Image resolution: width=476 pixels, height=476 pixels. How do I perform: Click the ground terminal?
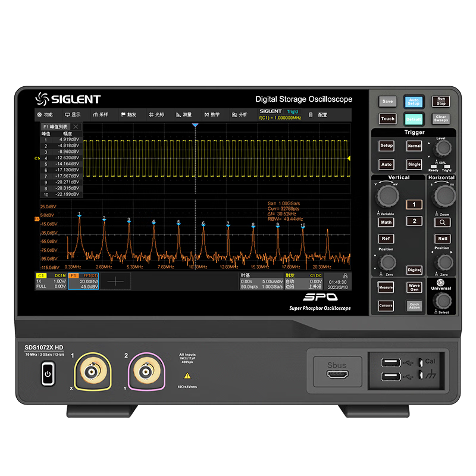click(x=421, y=374)
